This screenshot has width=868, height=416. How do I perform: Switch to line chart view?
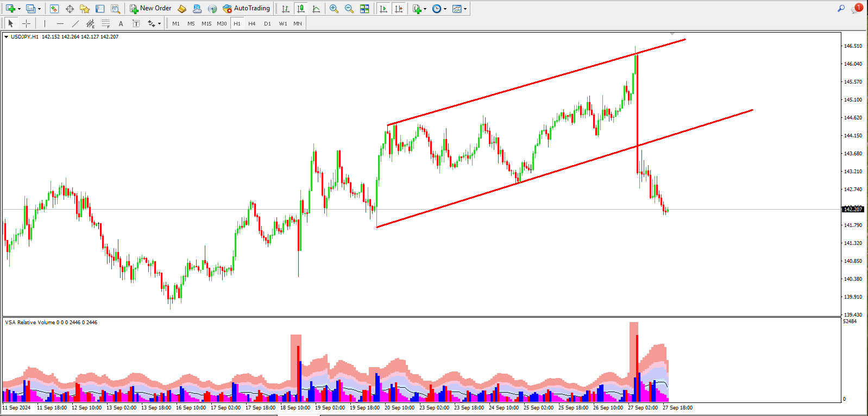pos(316,9)
